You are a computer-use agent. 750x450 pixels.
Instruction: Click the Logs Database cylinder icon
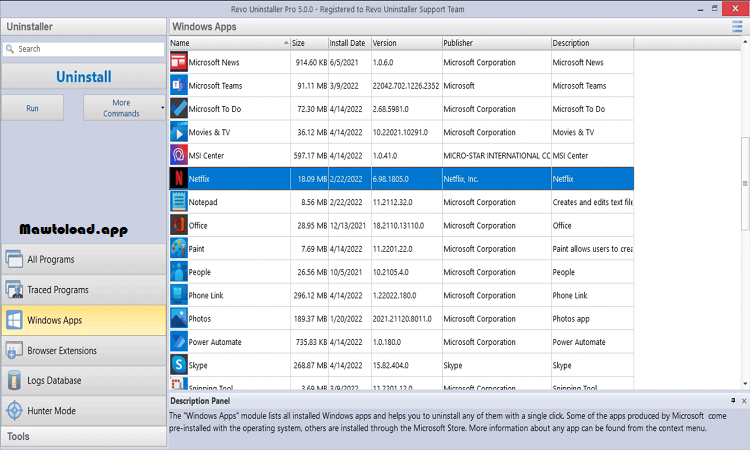pos(14,381)
